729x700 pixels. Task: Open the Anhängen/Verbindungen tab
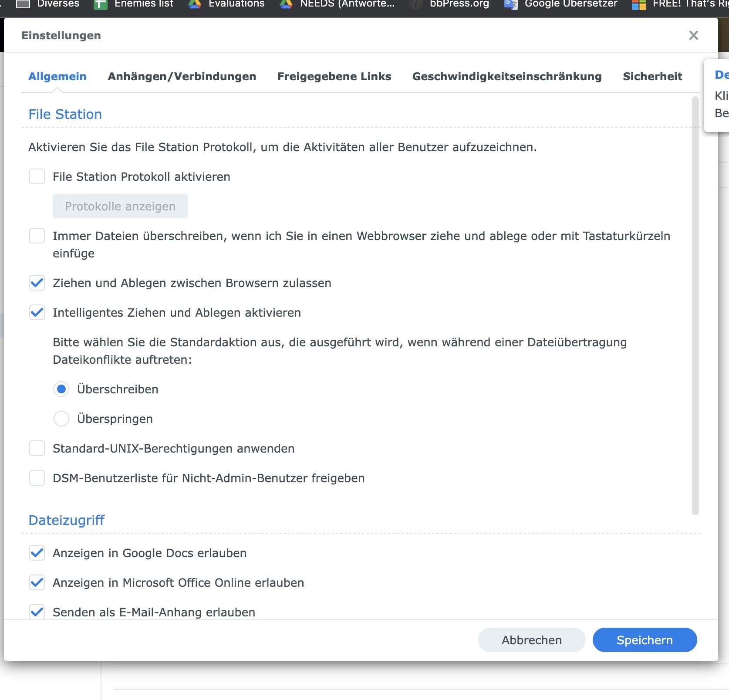click(182, 76)
